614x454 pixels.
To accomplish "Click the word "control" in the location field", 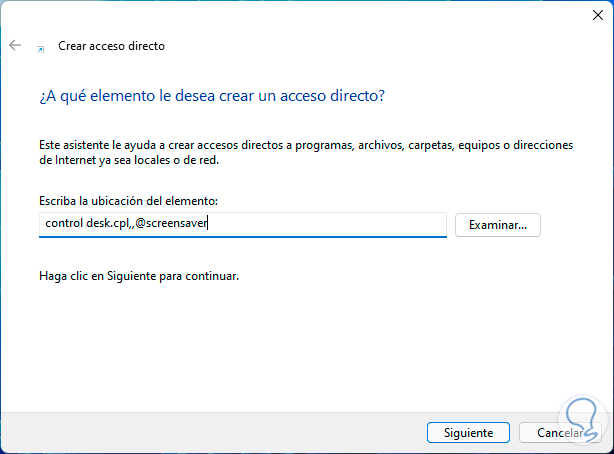I will pyautogui.click(x=65, y=224).
